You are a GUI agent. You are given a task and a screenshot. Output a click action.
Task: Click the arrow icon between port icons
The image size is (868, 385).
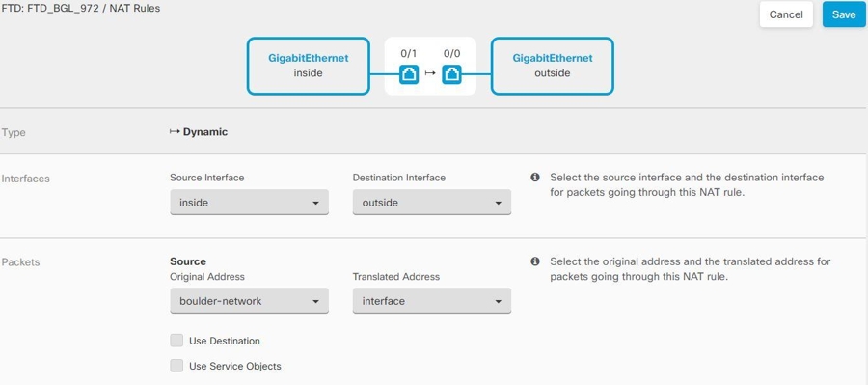click(430, 73)
